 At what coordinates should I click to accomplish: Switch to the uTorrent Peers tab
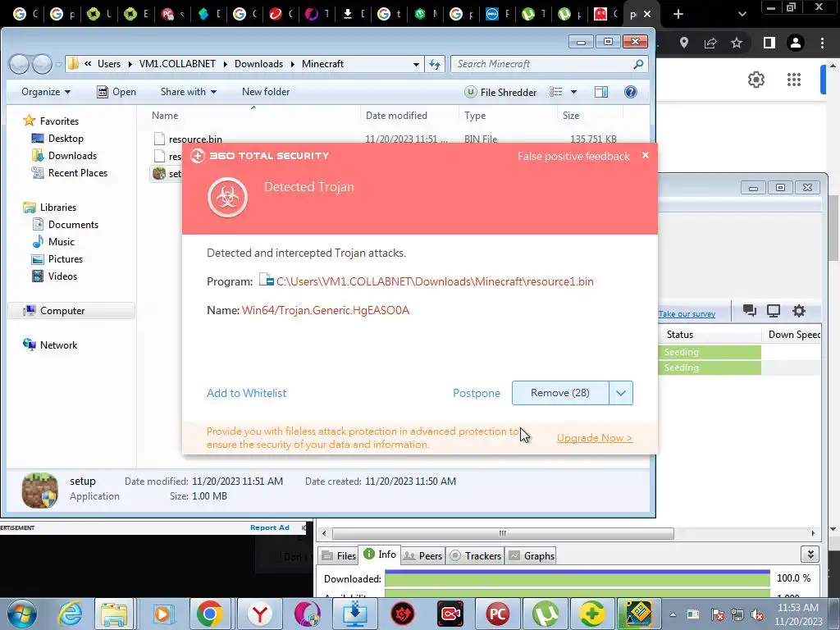(422, 556)
